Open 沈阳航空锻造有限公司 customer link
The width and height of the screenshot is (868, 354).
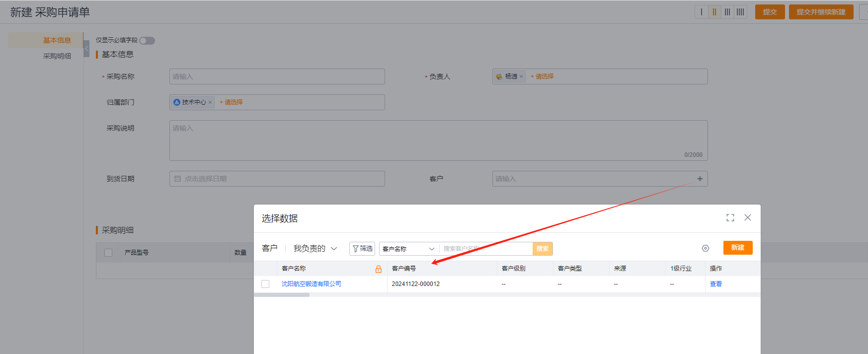pos(312,284)
